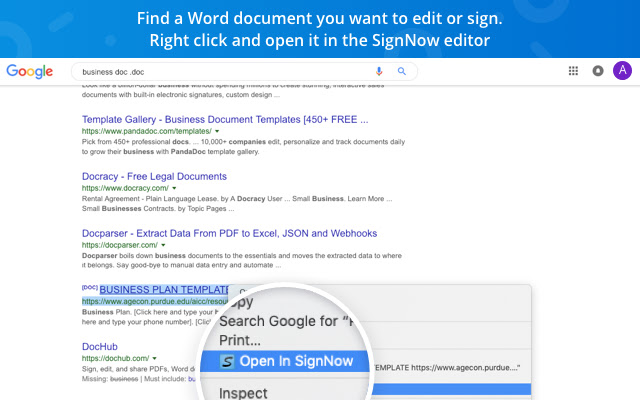
Task: Open the purple account avatar A
Action: 622,71
